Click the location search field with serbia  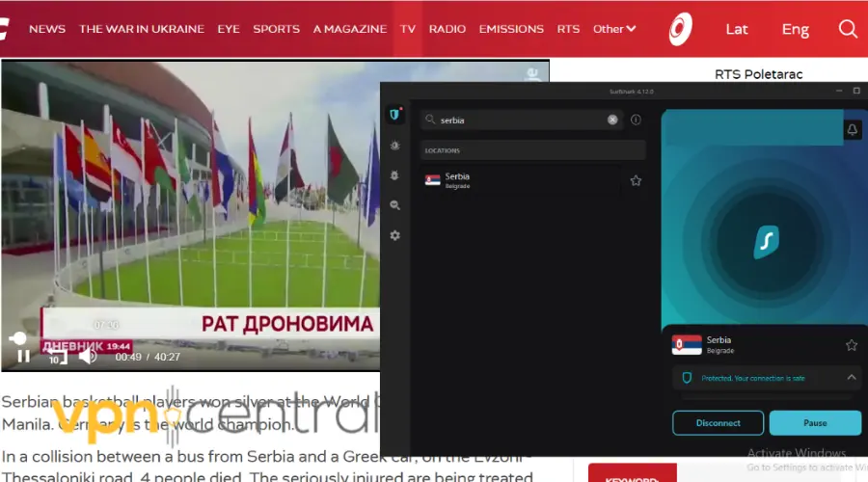(522, 120)
